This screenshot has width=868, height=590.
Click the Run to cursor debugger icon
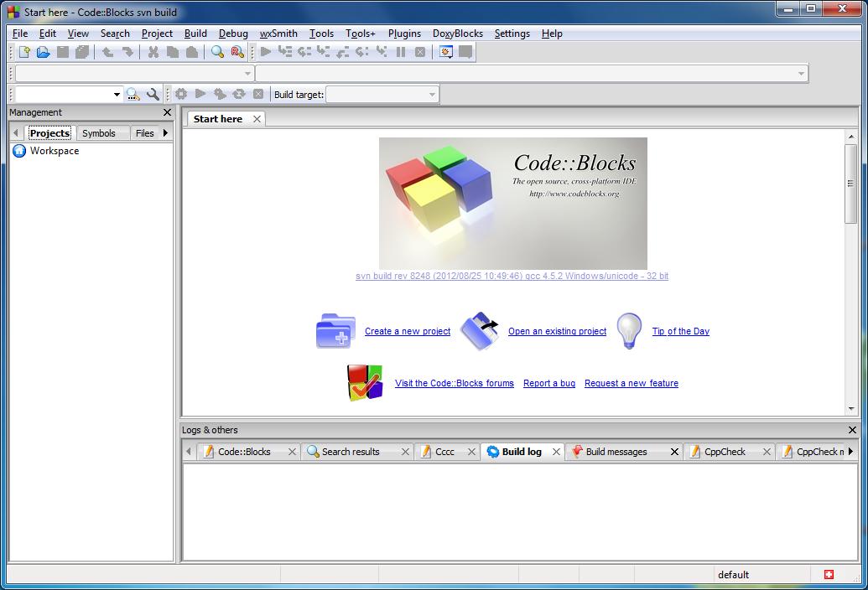[285, 52]
